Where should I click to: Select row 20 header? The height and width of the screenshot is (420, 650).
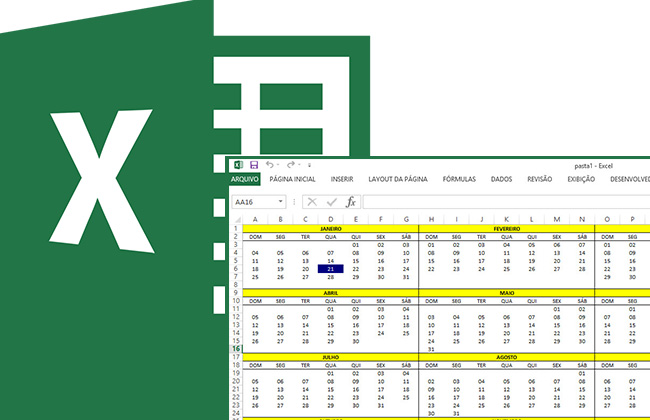click(x=236, y=381)
